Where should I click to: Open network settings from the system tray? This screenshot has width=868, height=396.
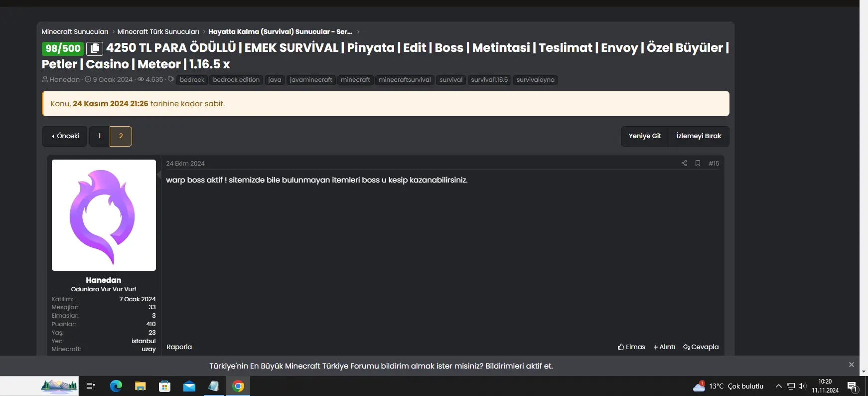click(x=791, y=386)
